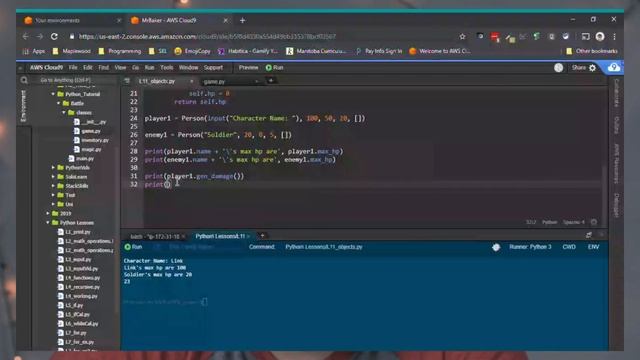Collapse the Python Lessons folder
Image resolution: width=640 pixels, height=360 pixels.
[48, 222]
